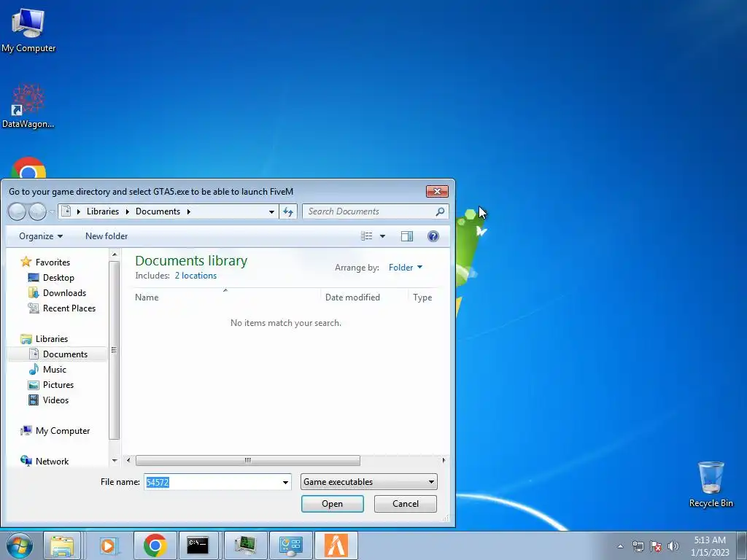The image size is (747, 560).
Task: Open the Game executables file type dropdown
Action: (x=368, y=482)
